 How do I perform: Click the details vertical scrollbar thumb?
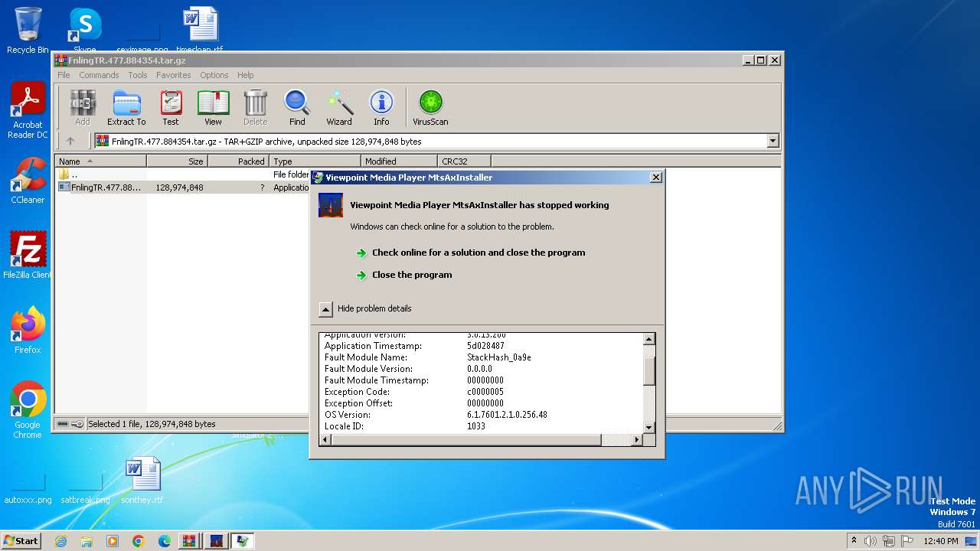pyautogui.click(x=649, y=370)
